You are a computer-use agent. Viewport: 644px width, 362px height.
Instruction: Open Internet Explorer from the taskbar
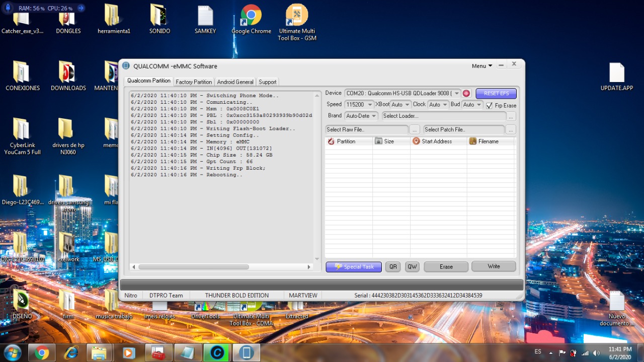pos(70,353)
